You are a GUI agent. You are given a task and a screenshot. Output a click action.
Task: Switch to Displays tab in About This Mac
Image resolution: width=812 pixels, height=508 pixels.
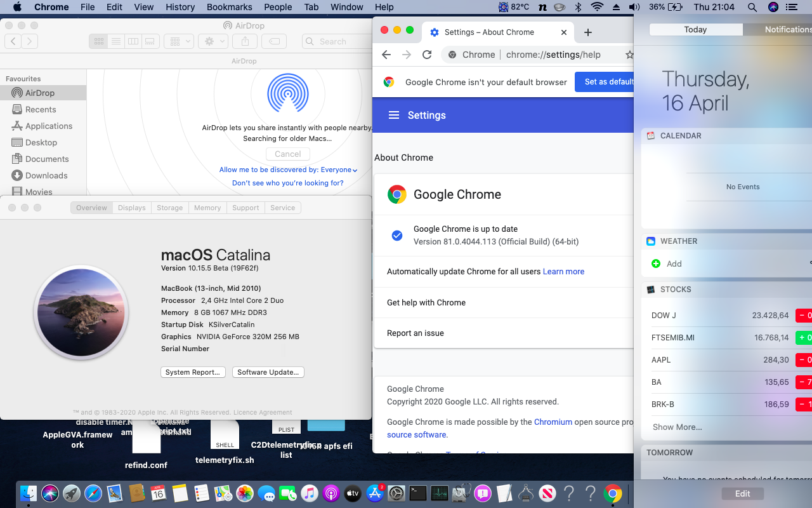[x=132, y=208]
